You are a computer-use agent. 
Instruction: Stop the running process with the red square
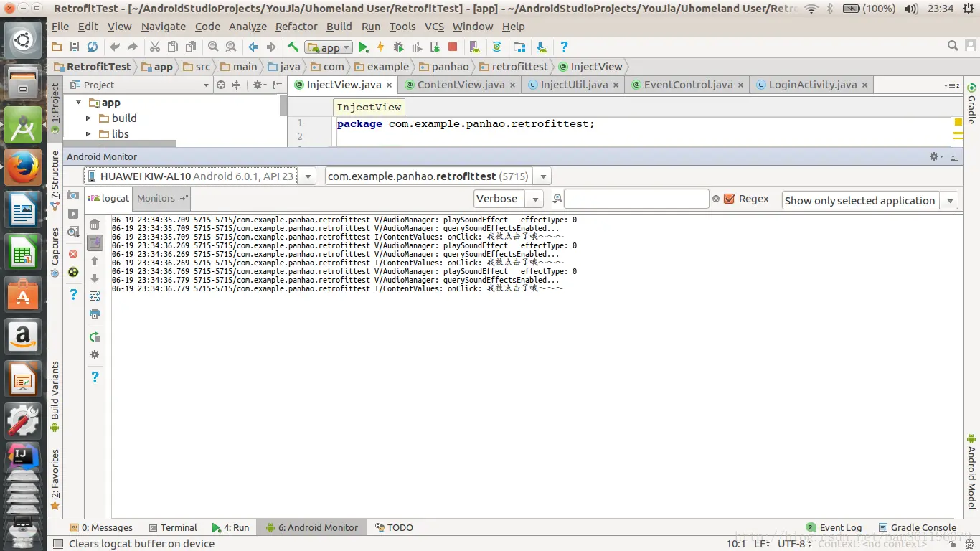tap(452, 47)
